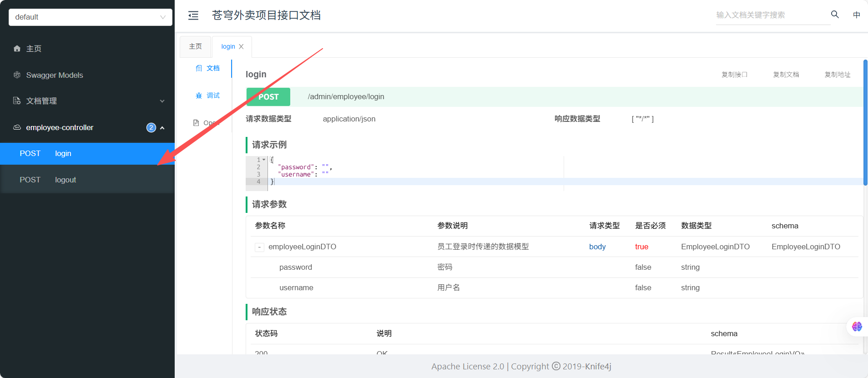
Task: Click the application/json value
Action: [349, 119]
